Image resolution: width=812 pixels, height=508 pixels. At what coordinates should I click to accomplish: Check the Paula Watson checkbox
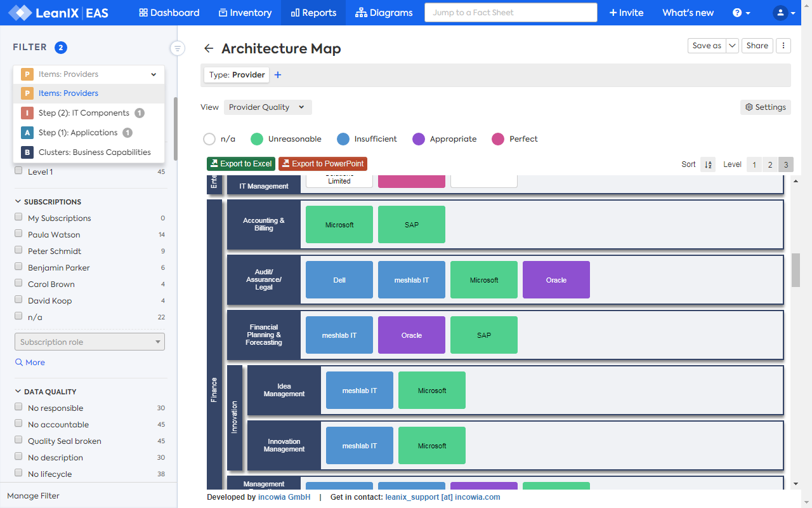[x=18, y=234]
